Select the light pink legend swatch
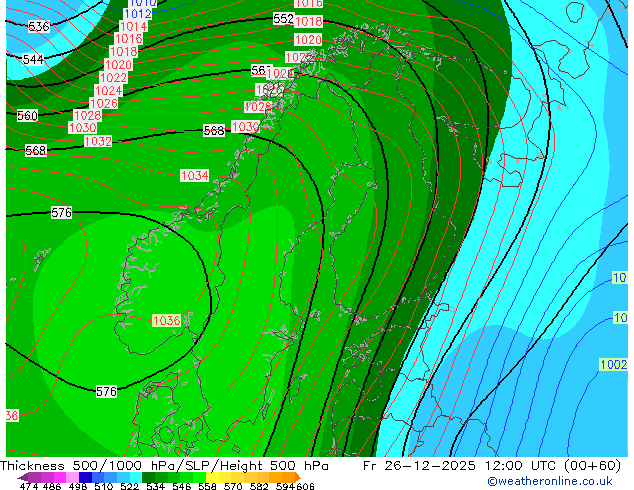This screenshot has width=634, height=490. 72,477
